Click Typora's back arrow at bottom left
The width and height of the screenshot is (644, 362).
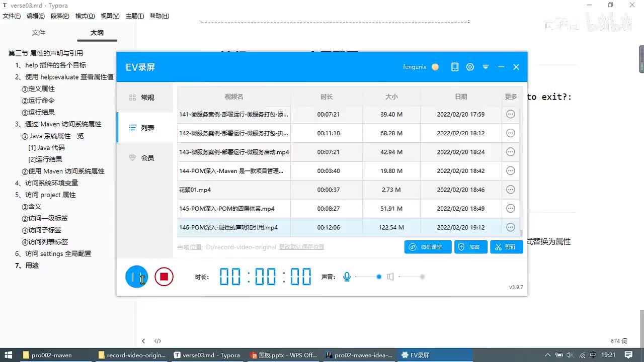click(x=143, y=341)
